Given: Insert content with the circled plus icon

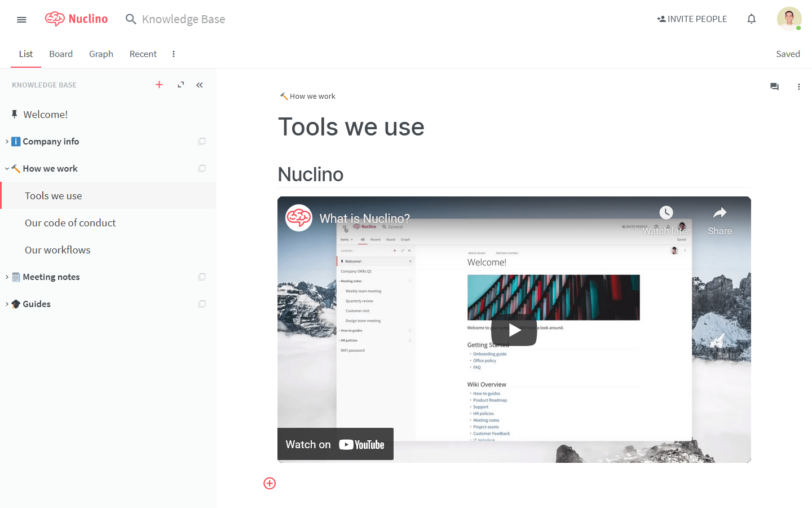Looking at the screenshot, I should click(x=270, y=483).
